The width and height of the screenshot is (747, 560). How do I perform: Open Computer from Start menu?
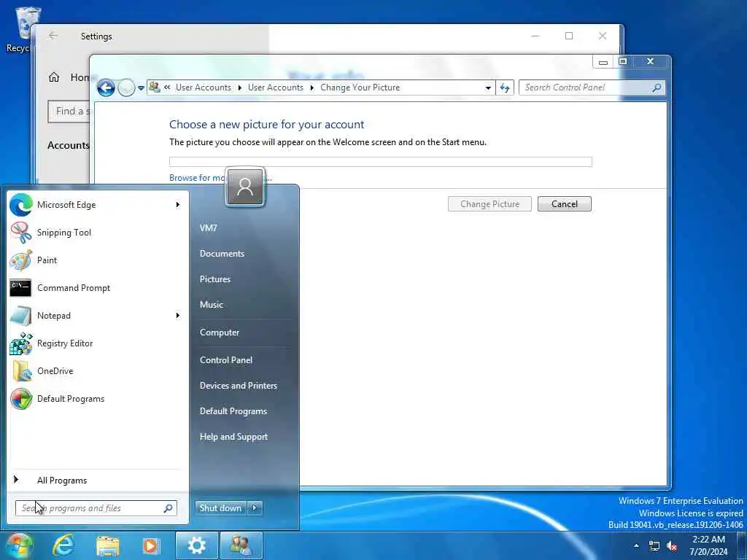pyautogui.click(x=219, y=332)
